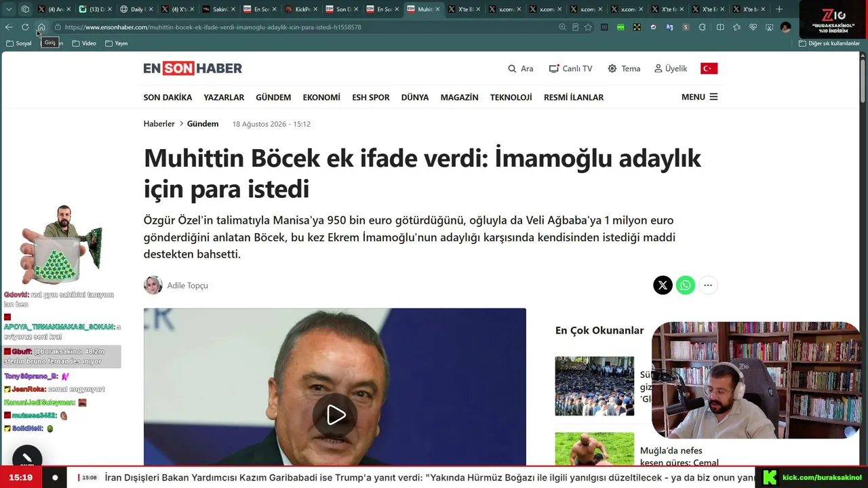Click the round pen icon at bottom left
The height and width of the screenshot is (488, 868).
click(x=27, y=458)
